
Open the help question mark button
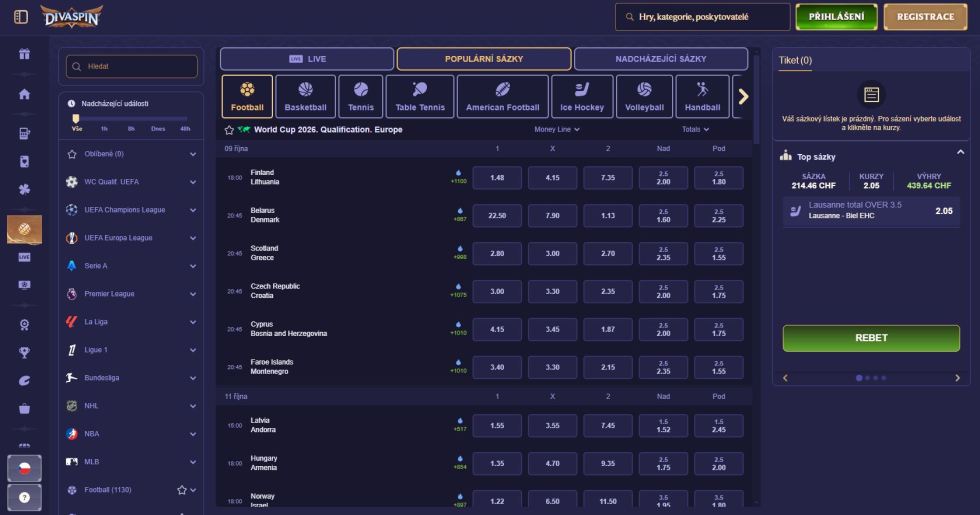24,497
